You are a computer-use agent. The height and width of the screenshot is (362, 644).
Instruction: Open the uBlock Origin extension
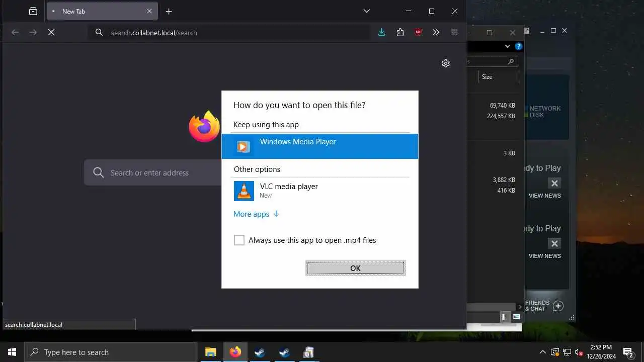click(418, 32)
